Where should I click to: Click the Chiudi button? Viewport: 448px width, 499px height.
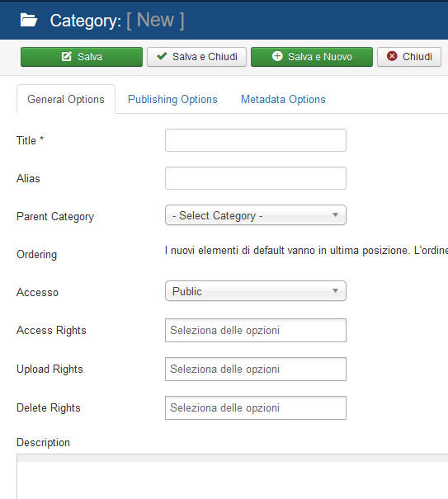coord(409,57)
